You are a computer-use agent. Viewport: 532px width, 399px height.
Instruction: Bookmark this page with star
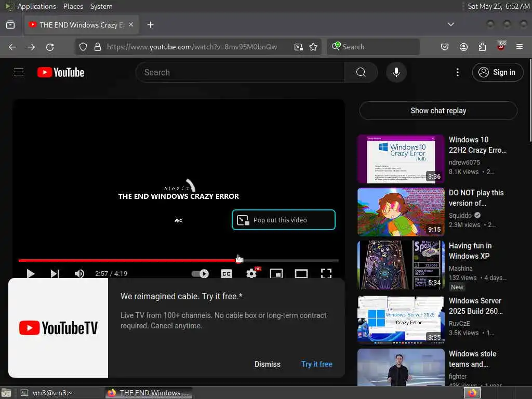coord(313,47)
